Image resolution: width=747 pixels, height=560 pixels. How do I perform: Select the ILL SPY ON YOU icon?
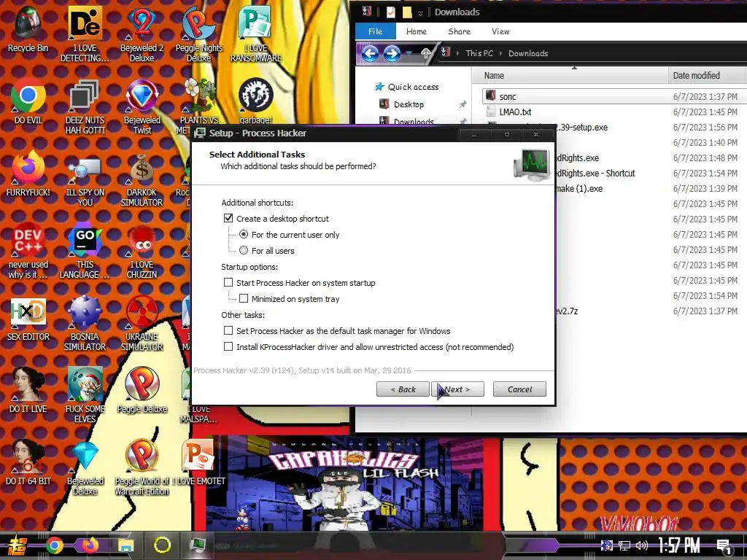(x=85, y=180)
